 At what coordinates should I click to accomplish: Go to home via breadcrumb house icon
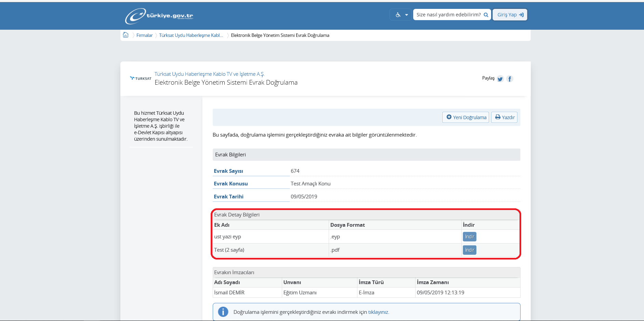click(126, 35)
